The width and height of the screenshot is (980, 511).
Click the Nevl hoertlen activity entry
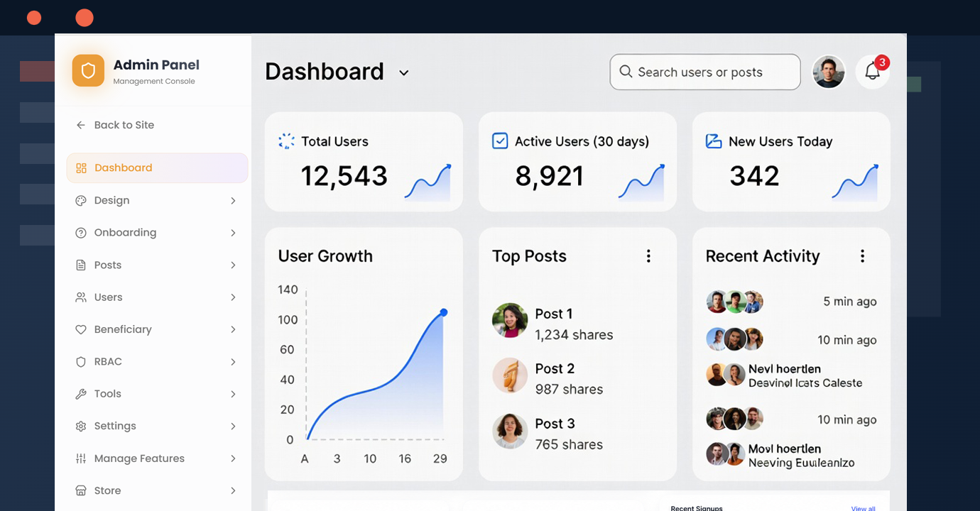pyautogui.click(x=785, y=375)
